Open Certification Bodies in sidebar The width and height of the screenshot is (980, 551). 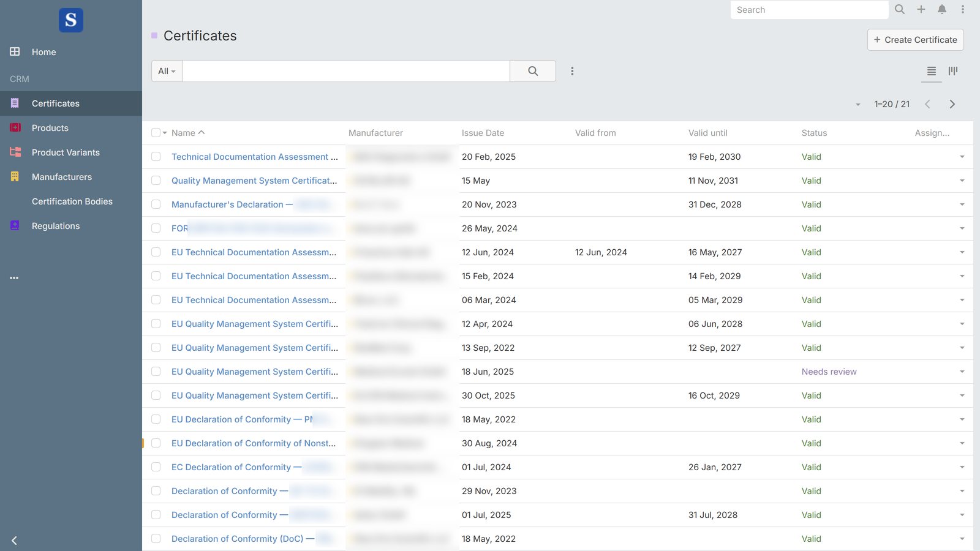72,201
